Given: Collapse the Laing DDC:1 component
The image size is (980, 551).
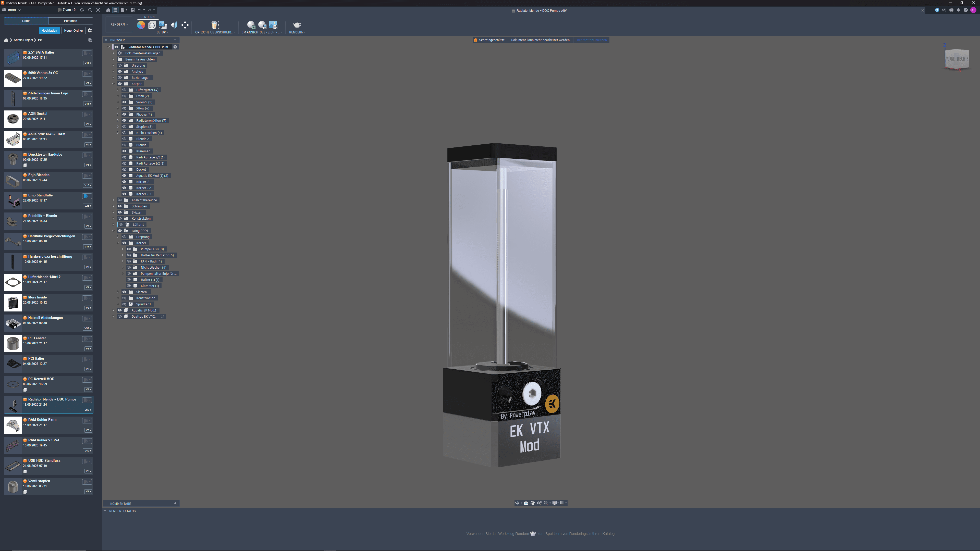Looking at the screenshot, I should coord(113,231).
